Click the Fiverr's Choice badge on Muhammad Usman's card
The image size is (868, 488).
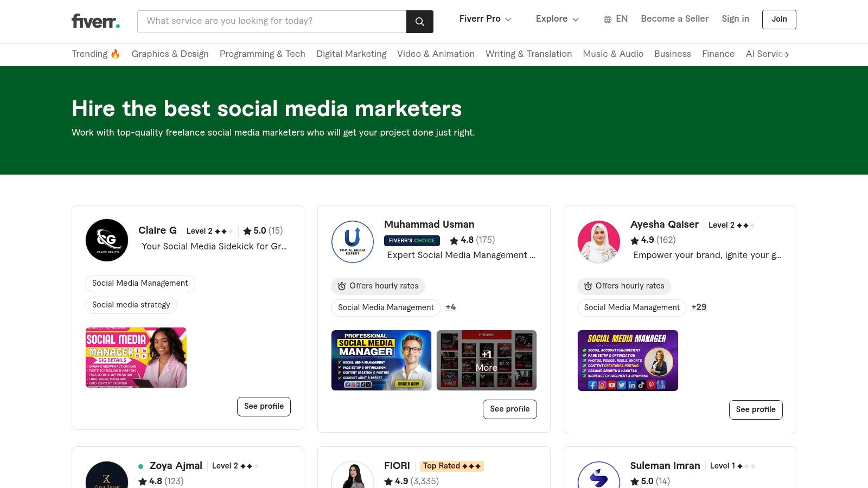pyautogui.click(x=412, y=240)
